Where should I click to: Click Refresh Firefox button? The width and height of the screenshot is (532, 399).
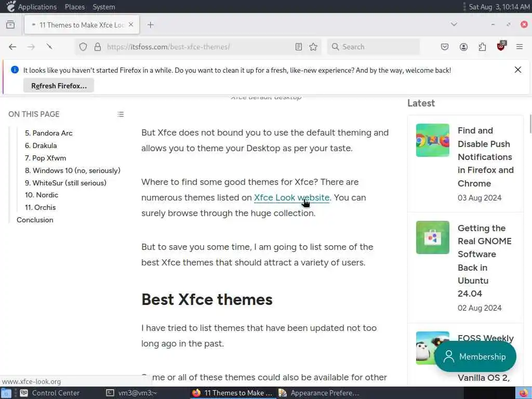59,86
